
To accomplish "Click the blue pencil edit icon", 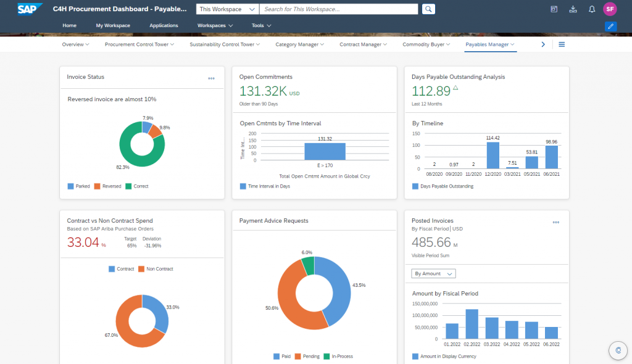I will [611, 26].
